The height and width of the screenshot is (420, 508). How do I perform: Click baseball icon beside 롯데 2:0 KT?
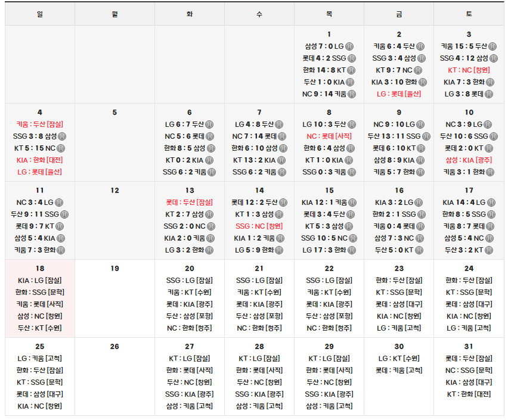[489, 148]
